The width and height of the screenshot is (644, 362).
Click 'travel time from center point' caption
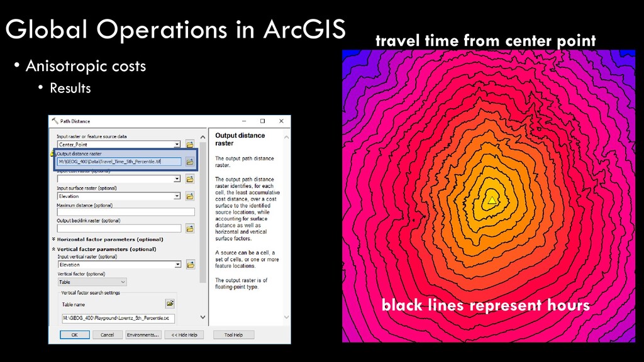click(486, 41)
